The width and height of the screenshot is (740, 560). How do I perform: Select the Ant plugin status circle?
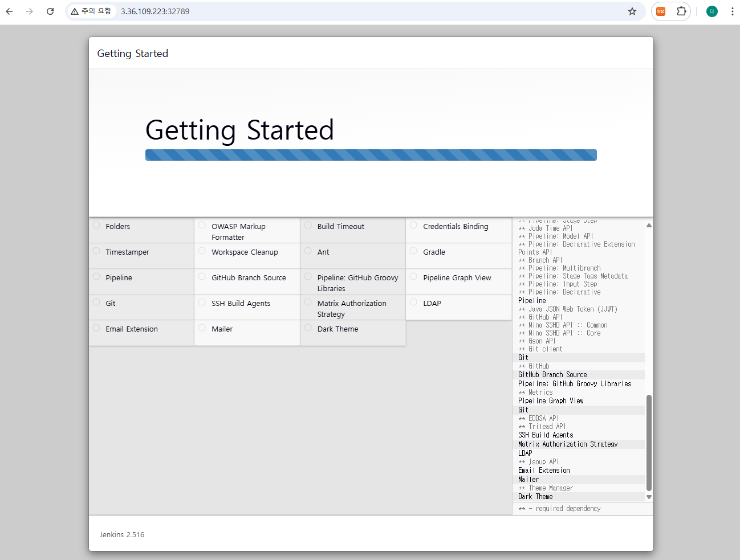click(x=308, y=251)
